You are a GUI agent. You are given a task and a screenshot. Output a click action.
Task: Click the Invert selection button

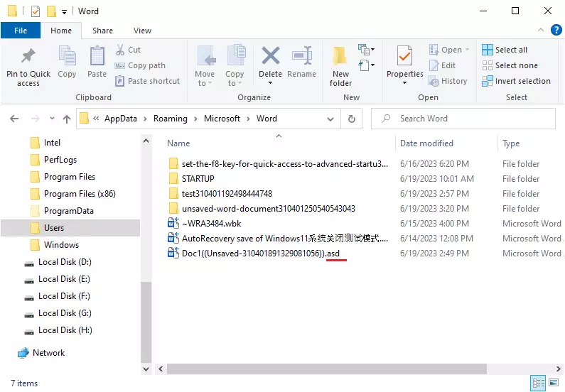516,81
